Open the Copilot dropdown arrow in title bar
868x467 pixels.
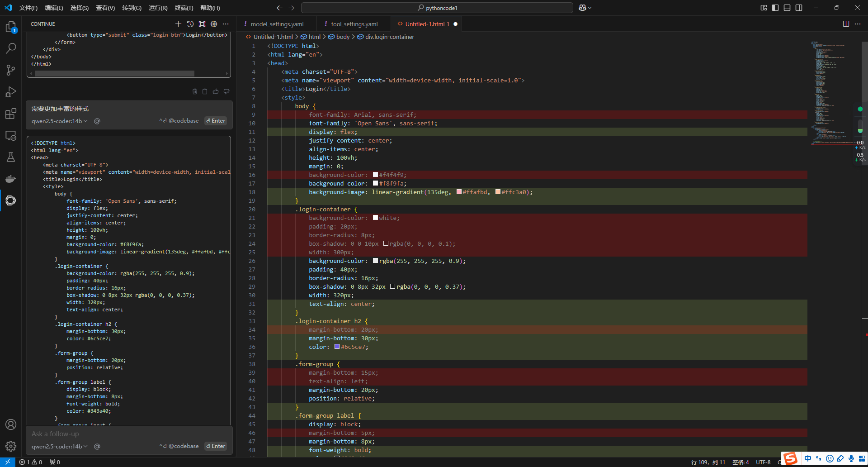tap(590, 8)
